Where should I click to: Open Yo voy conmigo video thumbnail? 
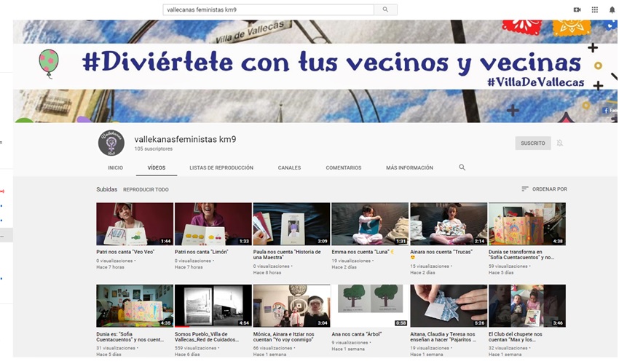[x=291, y=306]
